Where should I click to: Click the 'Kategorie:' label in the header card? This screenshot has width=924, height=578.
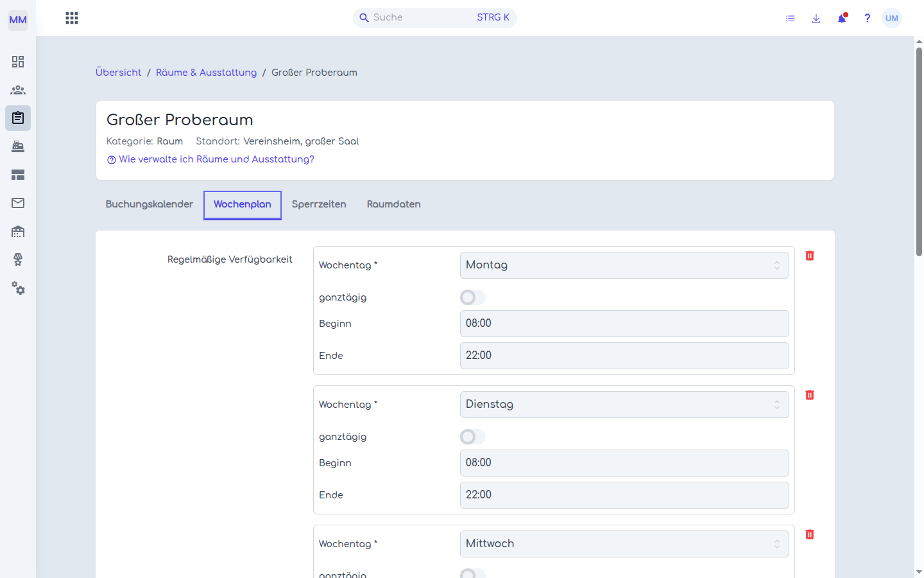tap(130, 141)
